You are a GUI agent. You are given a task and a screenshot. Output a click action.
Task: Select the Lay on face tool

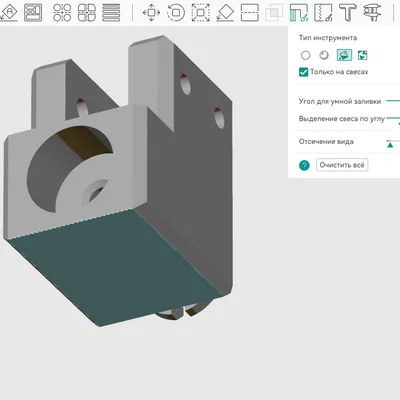click(x=225, y=13)
